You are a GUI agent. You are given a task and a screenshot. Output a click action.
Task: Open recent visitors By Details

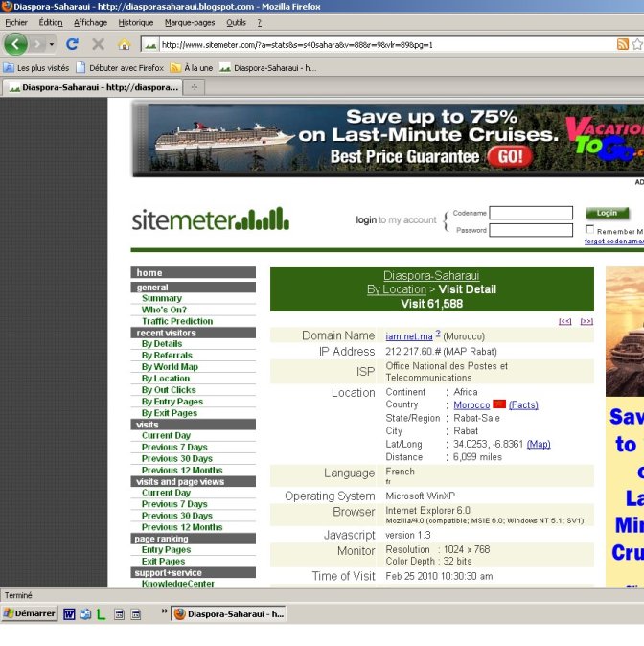(162, 344)
